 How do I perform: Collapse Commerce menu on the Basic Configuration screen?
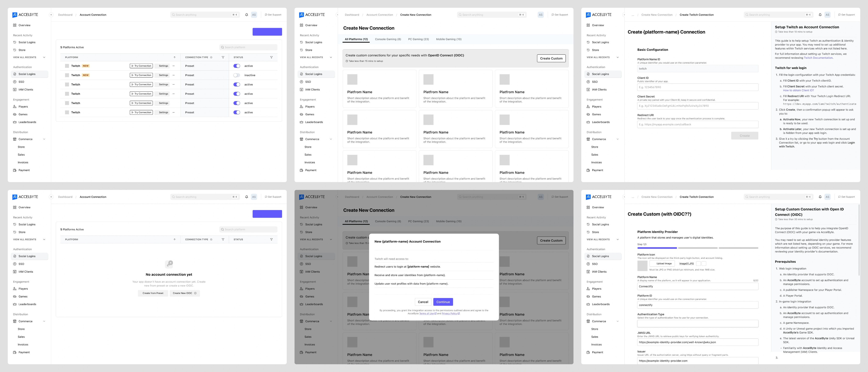click(617, 139)
